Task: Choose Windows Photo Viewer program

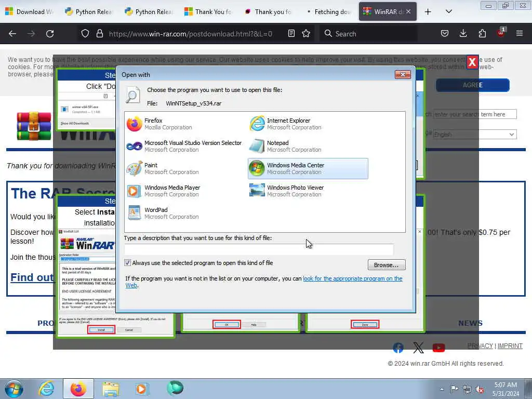Action: (x=287, y=191)
